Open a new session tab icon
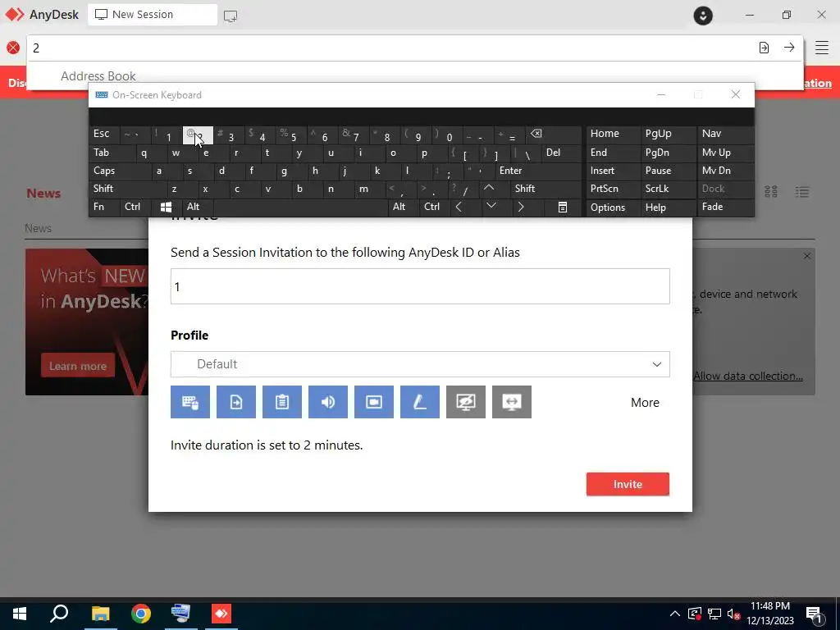 pyautogui.click(x=231, y=16)
